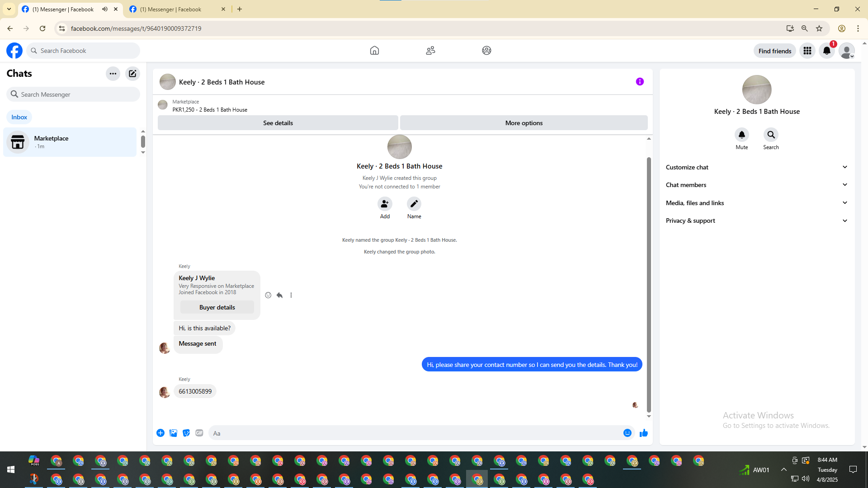
Task: Attach a photo using the image icon
Action: [x=173, y=433]
